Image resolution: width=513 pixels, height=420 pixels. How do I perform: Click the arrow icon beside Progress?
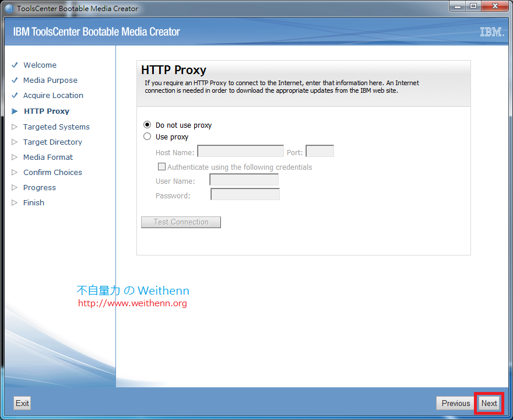click(15, 188)
